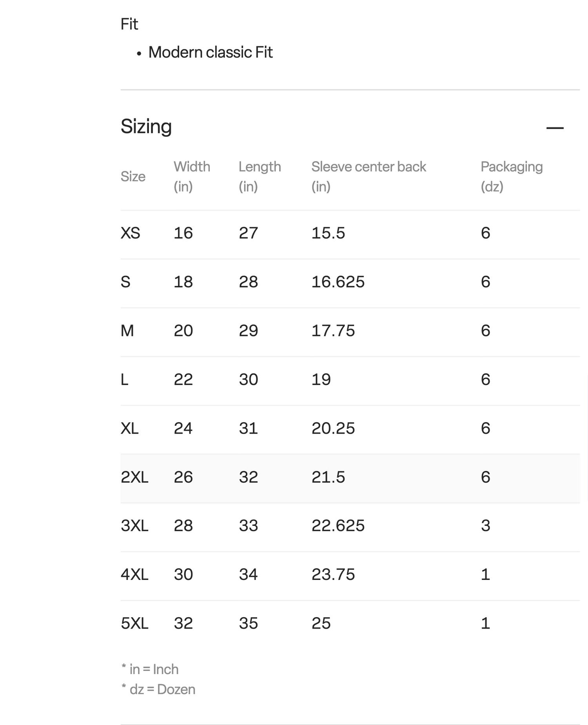
Task: Click the Width (in) column header
Action: (192, 176)
